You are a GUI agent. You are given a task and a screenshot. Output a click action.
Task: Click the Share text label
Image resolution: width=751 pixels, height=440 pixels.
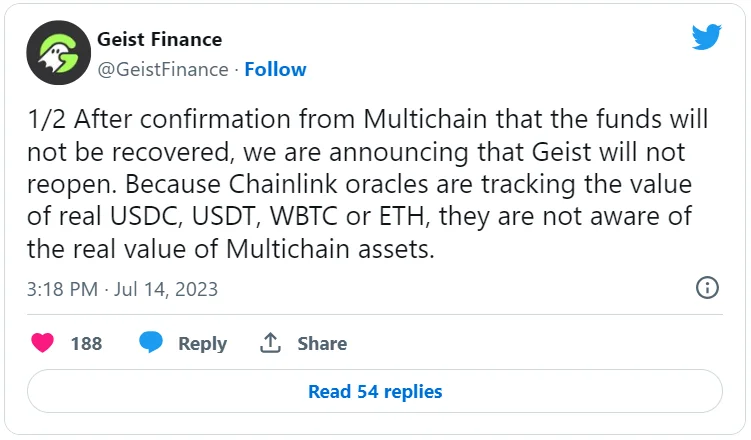[321, 343]
